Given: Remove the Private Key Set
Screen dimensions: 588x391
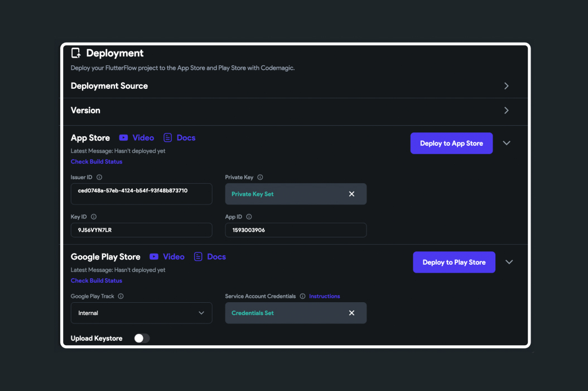Looking at the screenshot, I should point(352,194).
